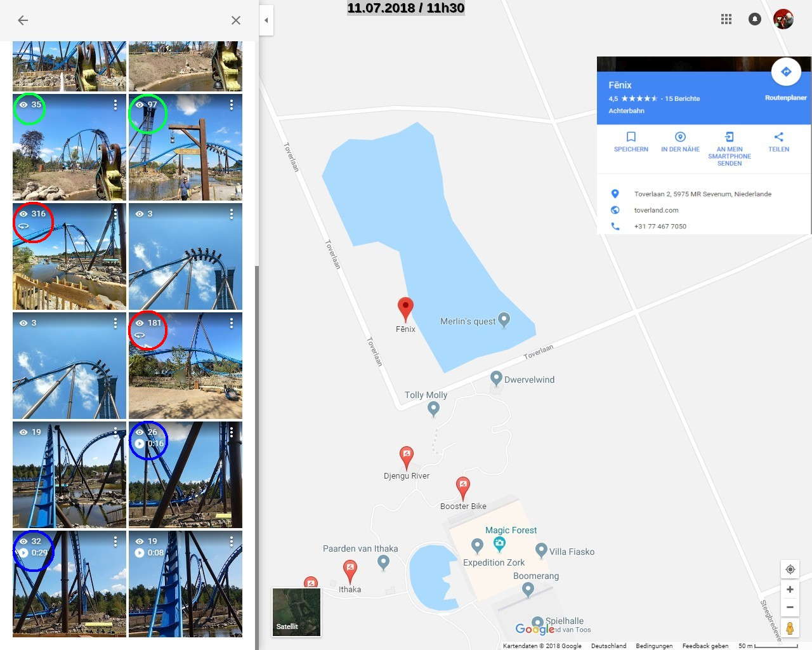Click the Feedback geben link
The height and width of the screenshot is (650, 812).
705,646
